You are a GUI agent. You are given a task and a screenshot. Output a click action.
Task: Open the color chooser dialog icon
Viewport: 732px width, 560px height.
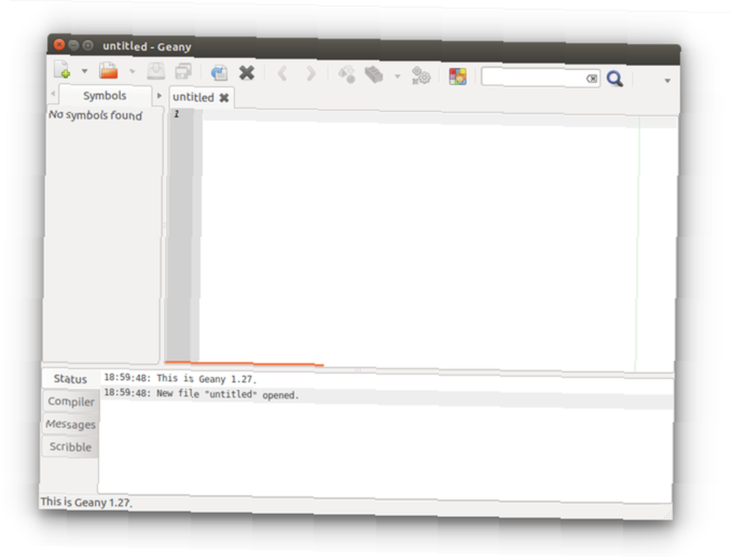click(457, 76)
